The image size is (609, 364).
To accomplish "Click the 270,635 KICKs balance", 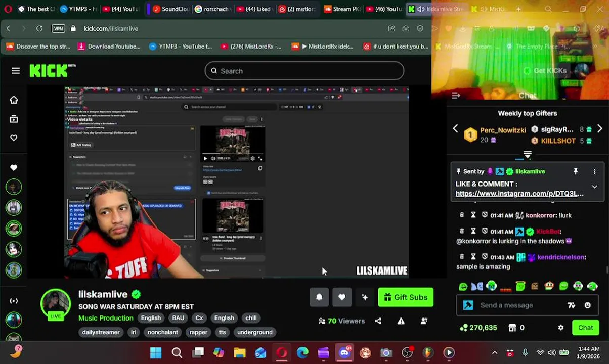I will (478, 328).
